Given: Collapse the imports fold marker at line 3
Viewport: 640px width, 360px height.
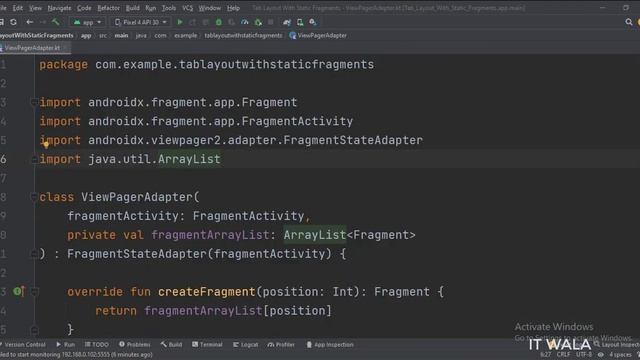Looking at the screenshot, I should click(x=34, y=102).
